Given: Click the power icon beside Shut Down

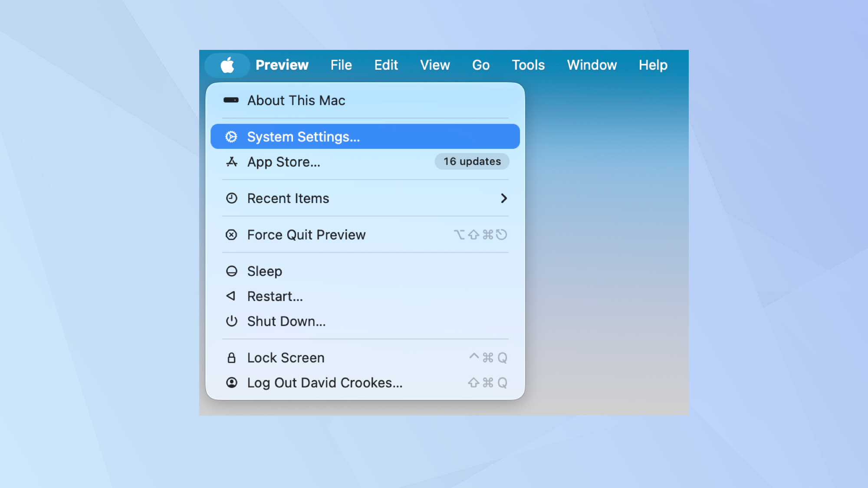Looking at the screenshot, I should pos(232,321).
